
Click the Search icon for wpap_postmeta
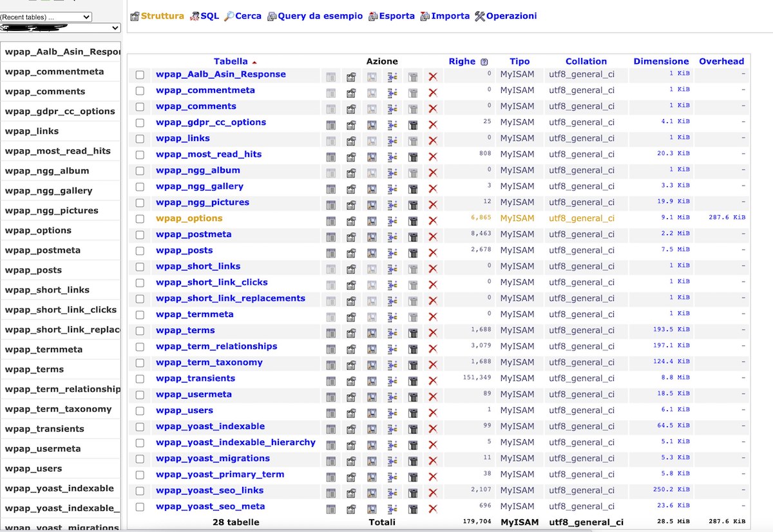[x=372, y=237]
